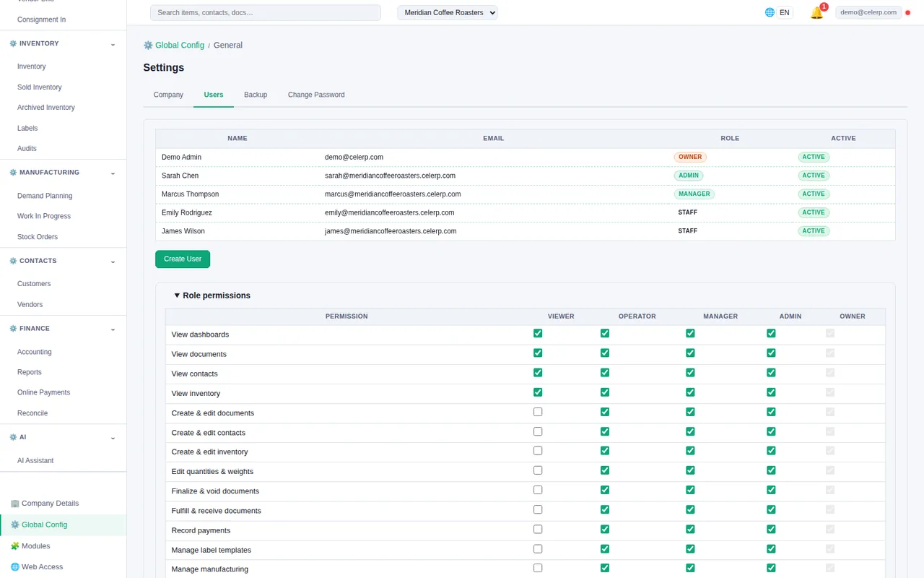
Task: Collapse the Role permissions section
Action: pos(212,296)
